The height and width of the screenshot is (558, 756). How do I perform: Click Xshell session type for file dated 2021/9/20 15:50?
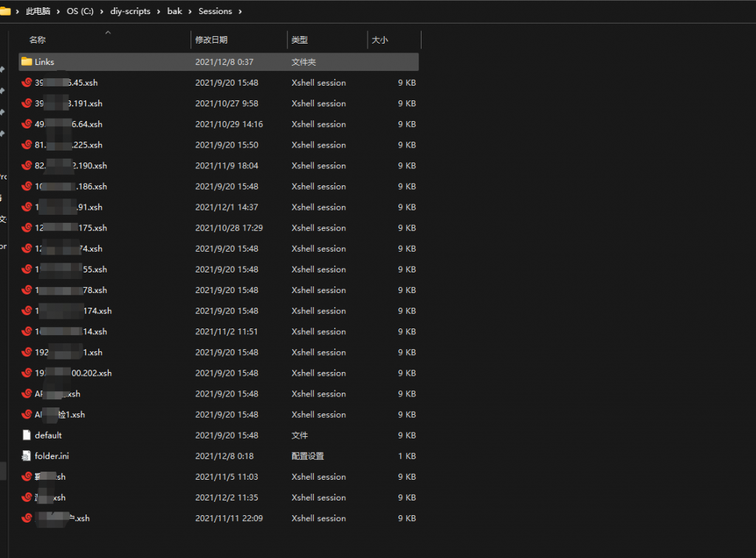[319, 145]
